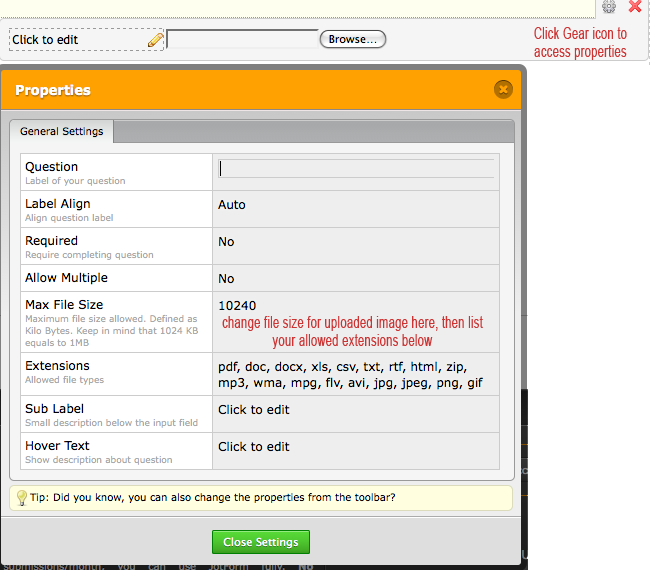Change the Label Align value Auto
Viewport: 650px width, 570px height.
pos(232,205)
